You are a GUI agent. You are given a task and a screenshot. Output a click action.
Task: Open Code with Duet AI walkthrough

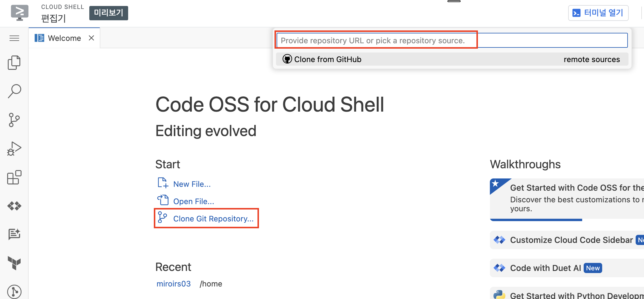(x=567, y=268)
